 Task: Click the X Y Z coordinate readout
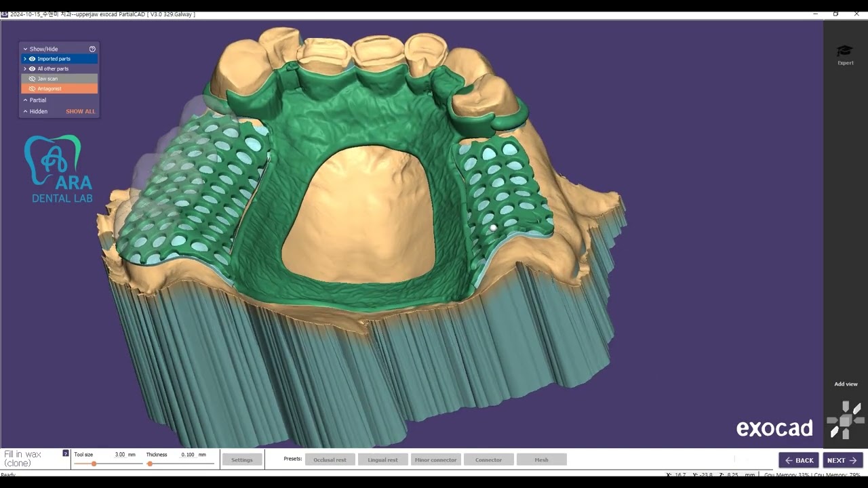[x=711, y=475]
